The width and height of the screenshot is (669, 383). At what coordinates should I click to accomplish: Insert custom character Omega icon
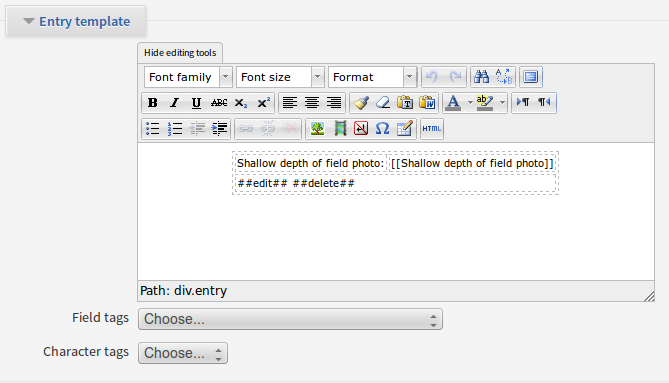pyautogui.click(x=383, y=129)
